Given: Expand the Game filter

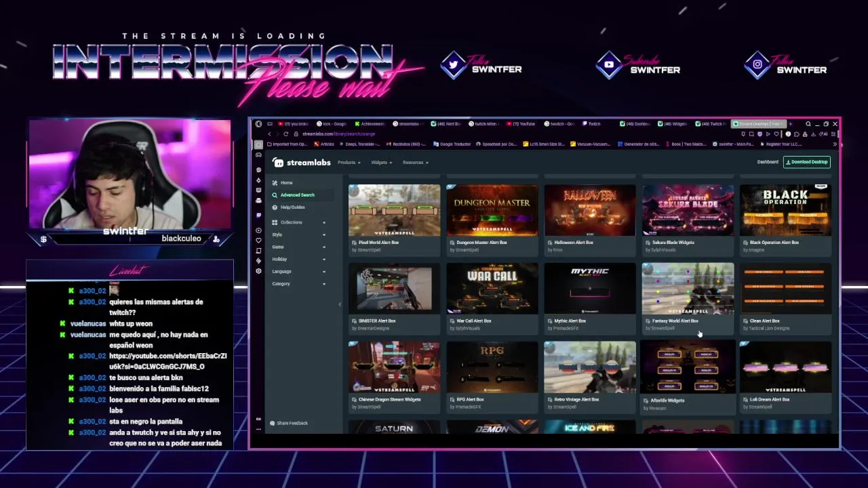Looking at the screenshot, I should click(323, 247).
